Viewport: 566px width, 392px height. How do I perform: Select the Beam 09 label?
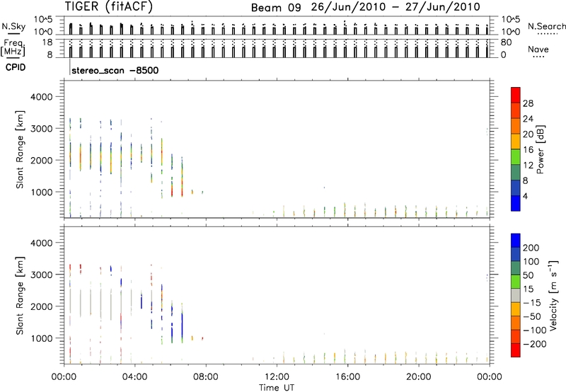(x=276, y=8)
